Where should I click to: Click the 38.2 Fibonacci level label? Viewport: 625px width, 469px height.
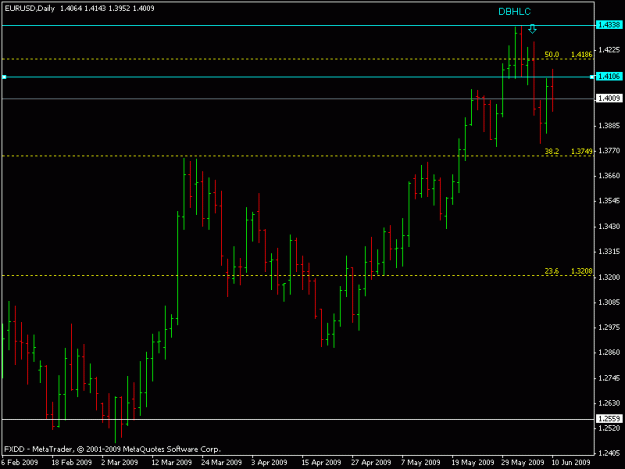tap(552, 151)
